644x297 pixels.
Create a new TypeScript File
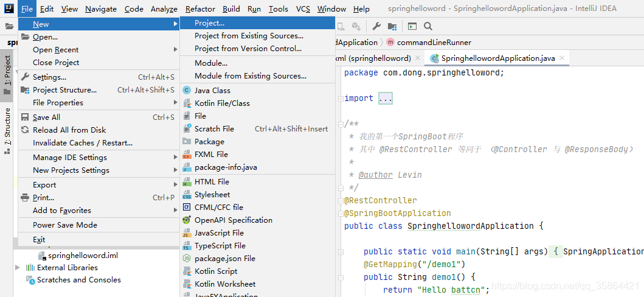(257, 246)
